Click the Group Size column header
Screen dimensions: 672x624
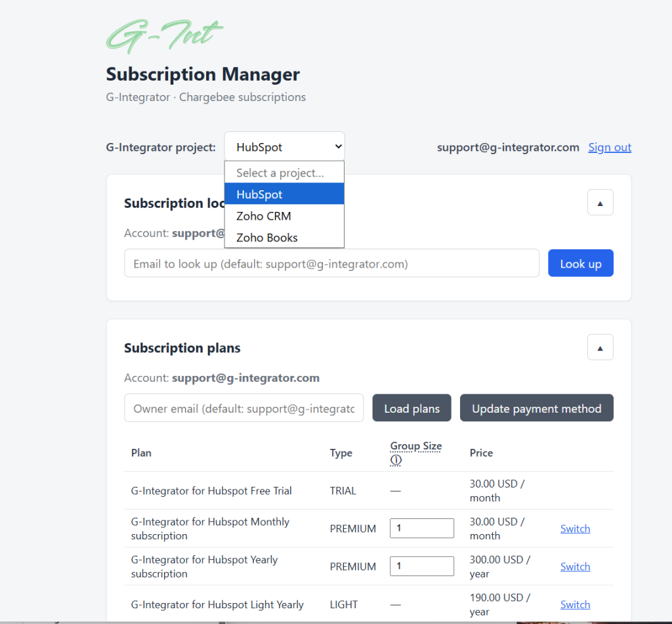coord(415,446)
